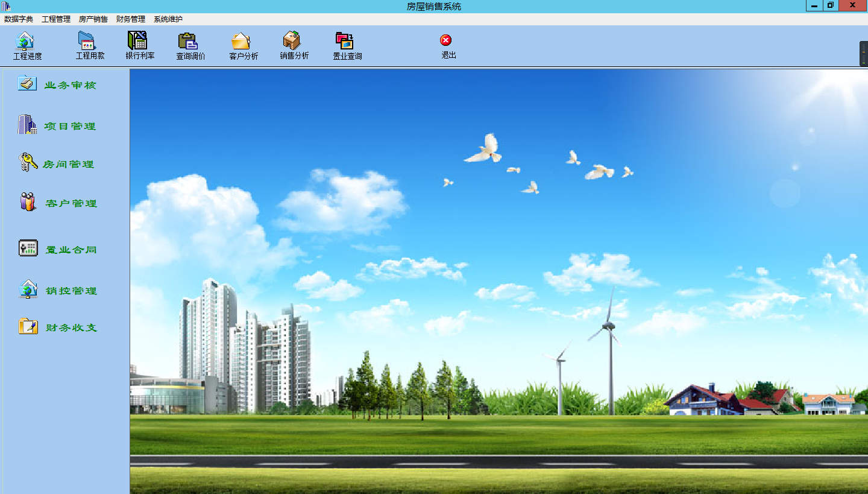The height and width of the screenshot is (494, 868).
Task: Click the 客户管理 people icon
Action: point(28,201)
